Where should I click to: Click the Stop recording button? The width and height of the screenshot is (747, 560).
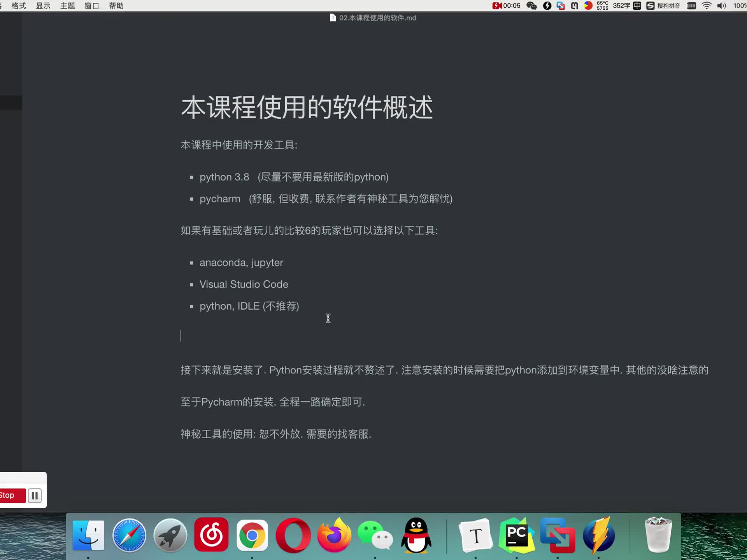(12, 495)
